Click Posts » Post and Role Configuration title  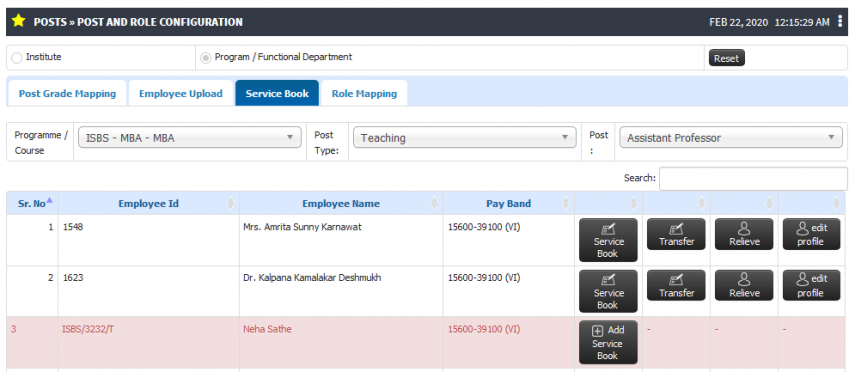138,22
